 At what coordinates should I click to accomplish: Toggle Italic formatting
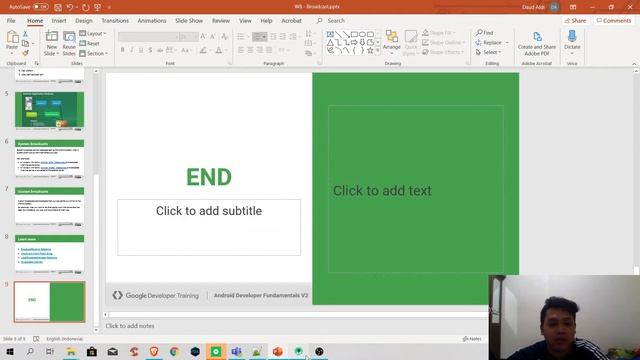tap(132, 50)
